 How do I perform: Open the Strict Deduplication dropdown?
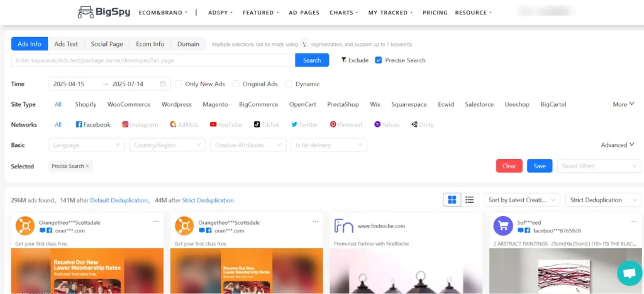point(603,200)
